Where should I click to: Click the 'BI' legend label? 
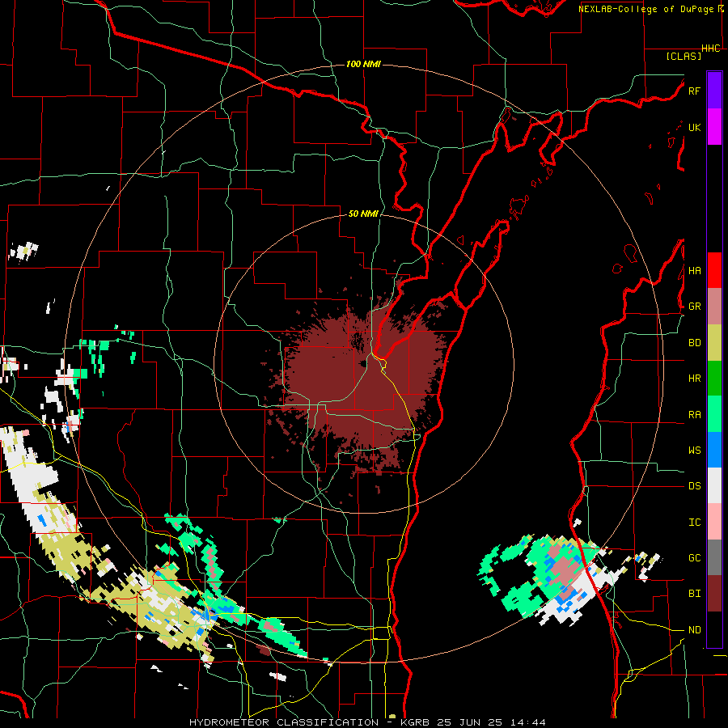point(694,594)
